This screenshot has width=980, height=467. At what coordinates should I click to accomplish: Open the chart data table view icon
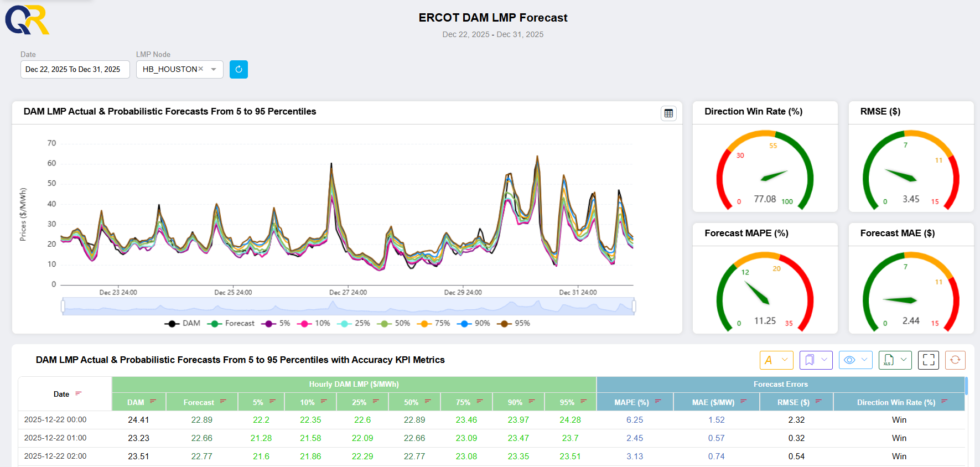pos(668,113)
